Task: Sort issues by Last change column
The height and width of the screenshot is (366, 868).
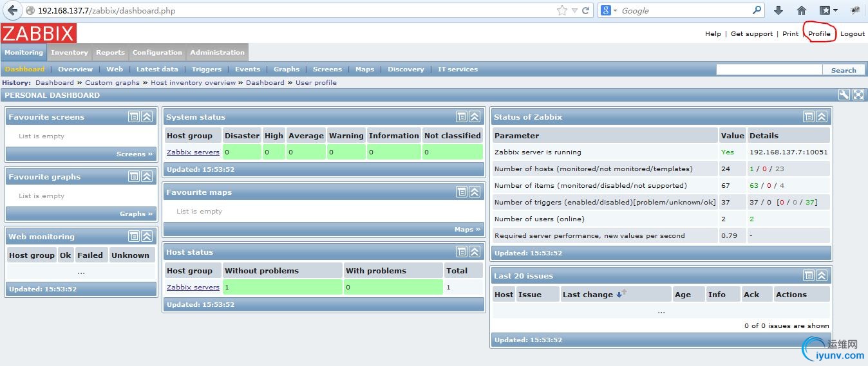Action: (x=588, y=295)
